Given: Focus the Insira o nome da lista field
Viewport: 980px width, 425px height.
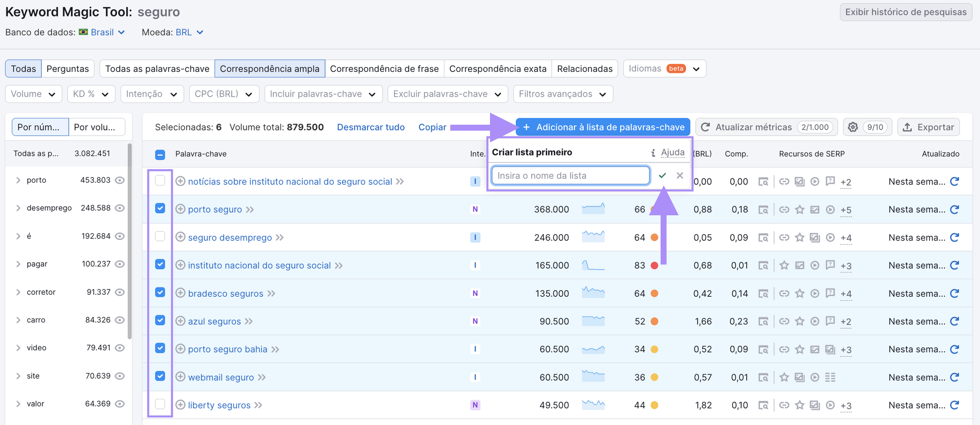Looking at the screenshot, I should tap(571, 175).
